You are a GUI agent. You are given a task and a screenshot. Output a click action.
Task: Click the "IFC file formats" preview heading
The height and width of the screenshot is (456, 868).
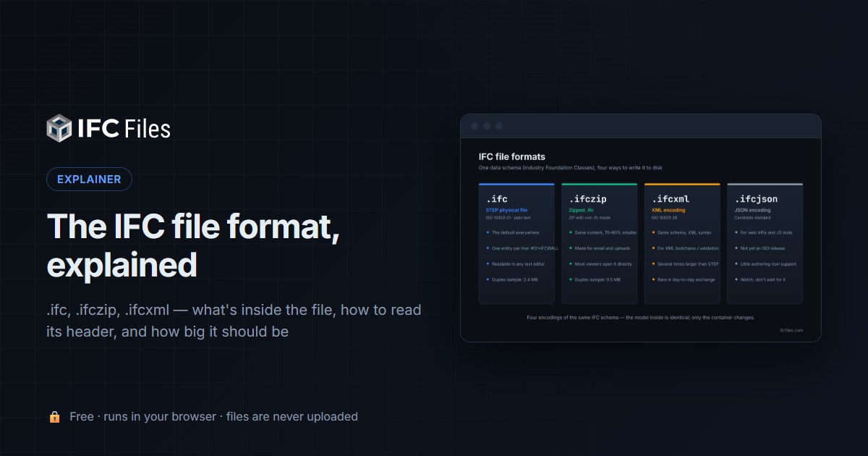click(512, 156)
